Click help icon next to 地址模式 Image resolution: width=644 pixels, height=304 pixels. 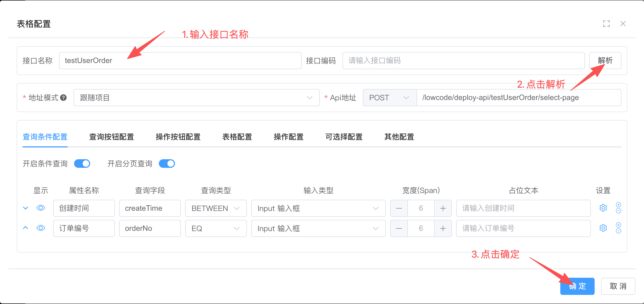[63, 98]
